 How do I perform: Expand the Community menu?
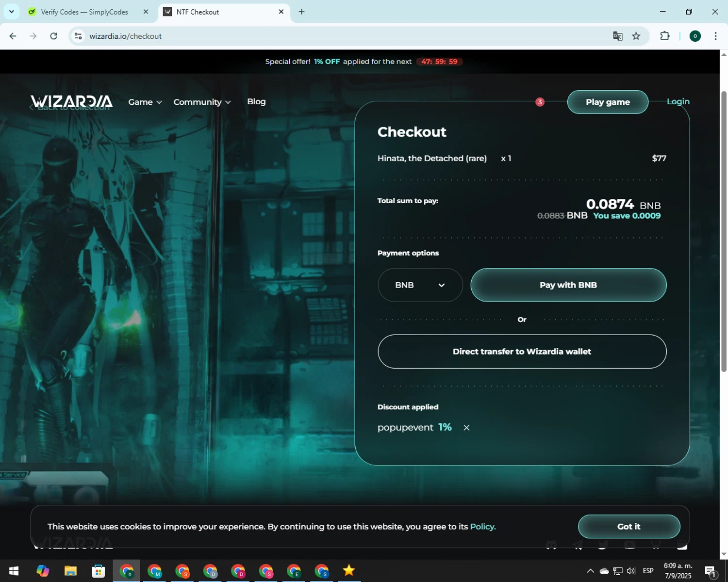[x=202, y=102]
